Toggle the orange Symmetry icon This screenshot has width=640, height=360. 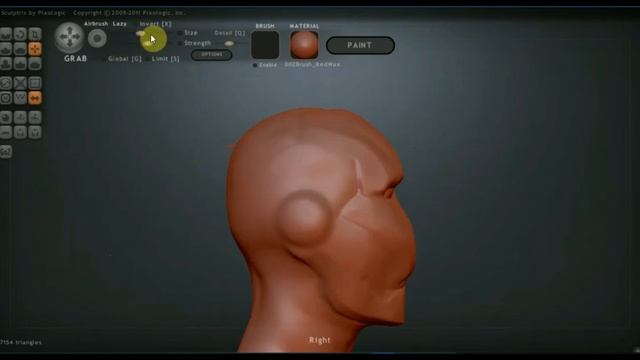pos(35,98)
